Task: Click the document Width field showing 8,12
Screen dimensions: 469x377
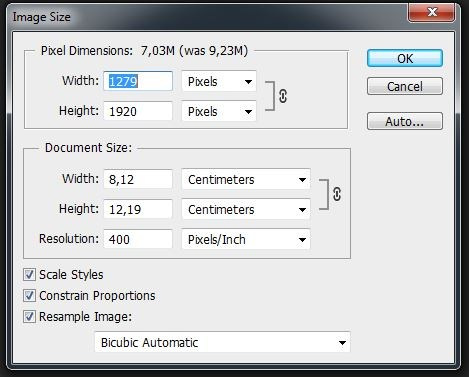Action: (138, 179)
